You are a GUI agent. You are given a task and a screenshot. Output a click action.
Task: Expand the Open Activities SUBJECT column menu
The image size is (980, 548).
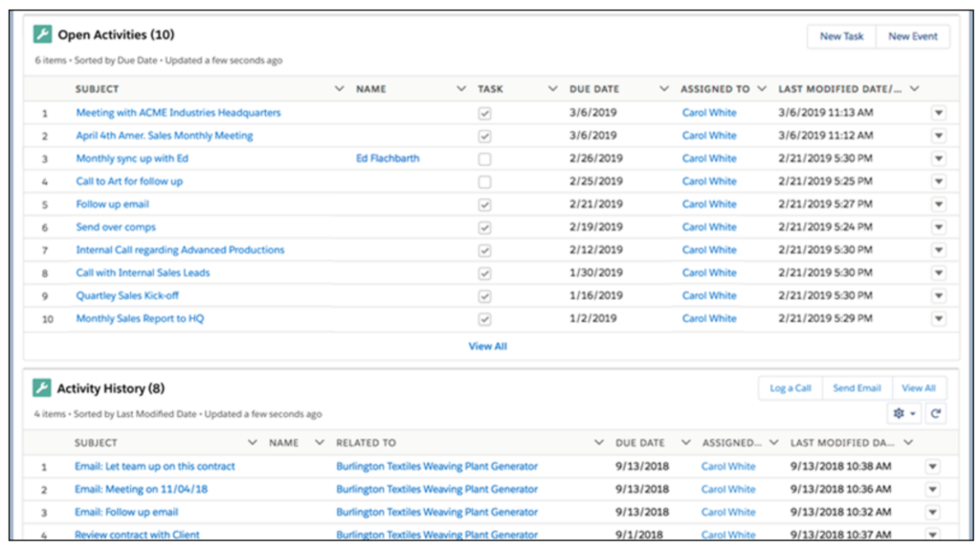point(340,89)
